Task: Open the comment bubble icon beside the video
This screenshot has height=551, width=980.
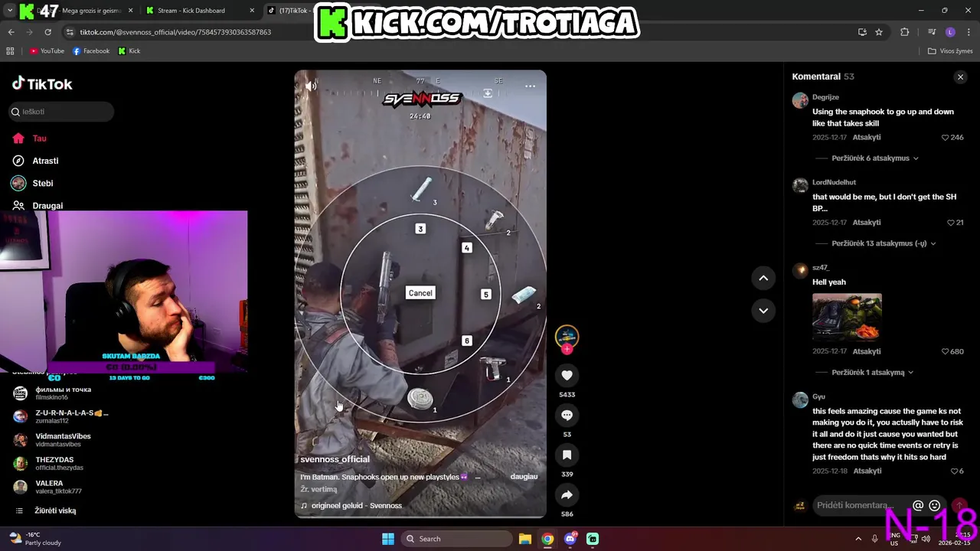Action: (x=567, y=415)
